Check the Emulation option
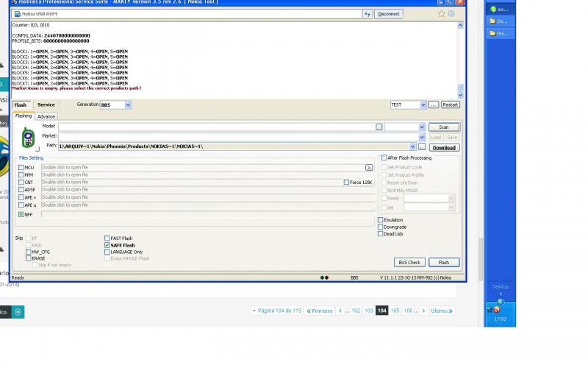588x368 pixels. (x=380, y=220)
